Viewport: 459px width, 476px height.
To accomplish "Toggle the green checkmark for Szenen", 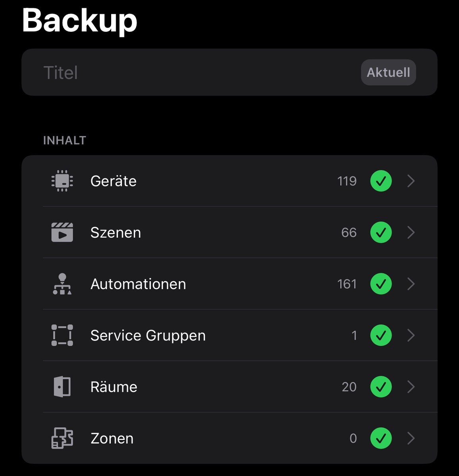I will pos(381,232).
